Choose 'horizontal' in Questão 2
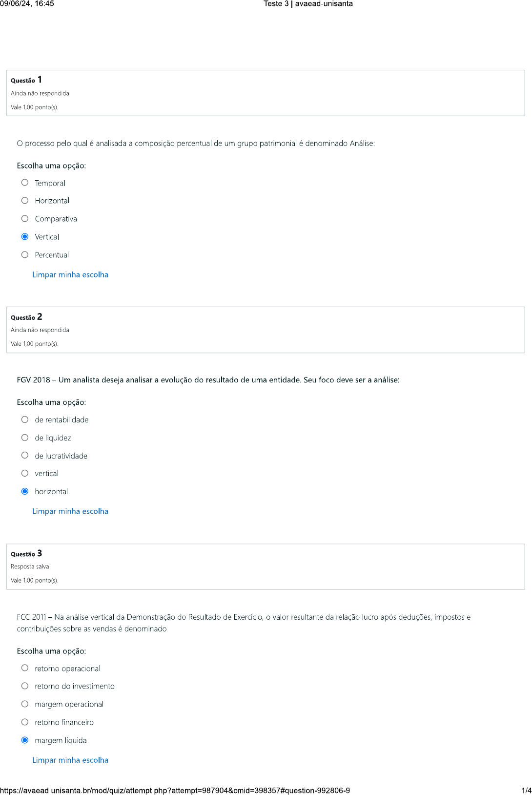The width and height of the screenshot is (532, 795). tap(25, 491)
